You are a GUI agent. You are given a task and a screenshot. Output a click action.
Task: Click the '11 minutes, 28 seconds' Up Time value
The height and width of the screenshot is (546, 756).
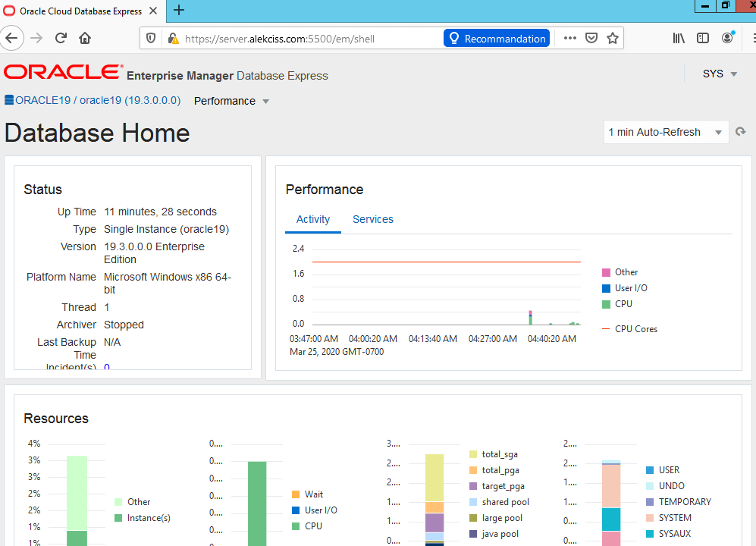tap(160, 212)
